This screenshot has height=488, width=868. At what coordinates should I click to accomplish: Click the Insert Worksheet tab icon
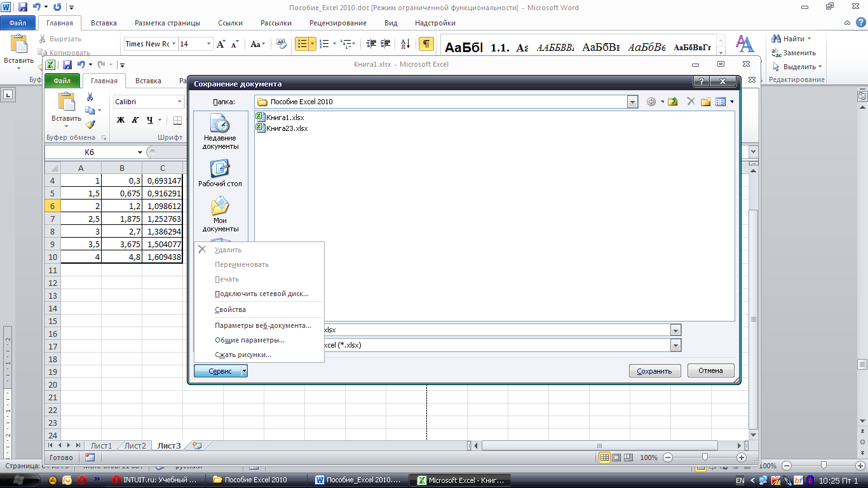(x=196, y=445)
